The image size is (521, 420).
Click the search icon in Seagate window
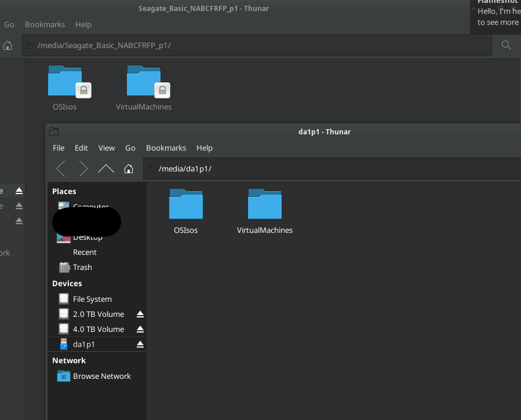tap(506, 45)
